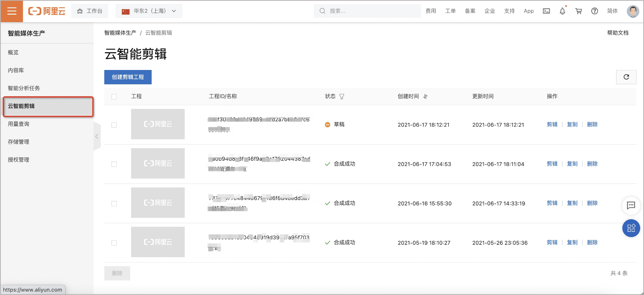Click the Aliyun logo
644x295 pixels.
tap(47, 11)
